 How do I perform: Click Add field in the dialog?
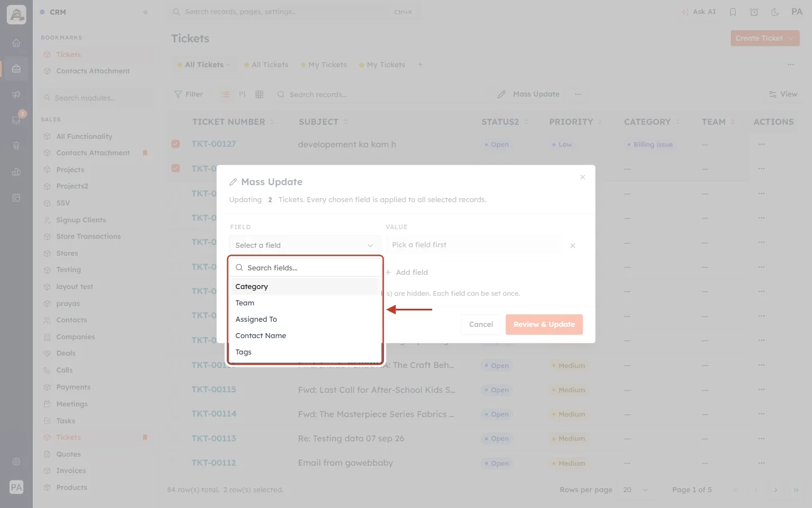point(407,272)
